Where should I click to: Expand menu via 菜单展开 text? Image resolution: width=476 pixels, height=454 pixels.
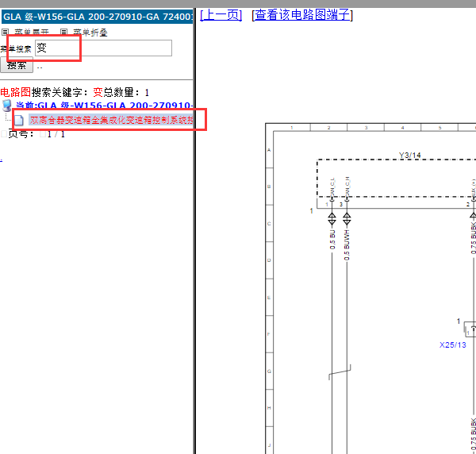(x=32, y=33)
